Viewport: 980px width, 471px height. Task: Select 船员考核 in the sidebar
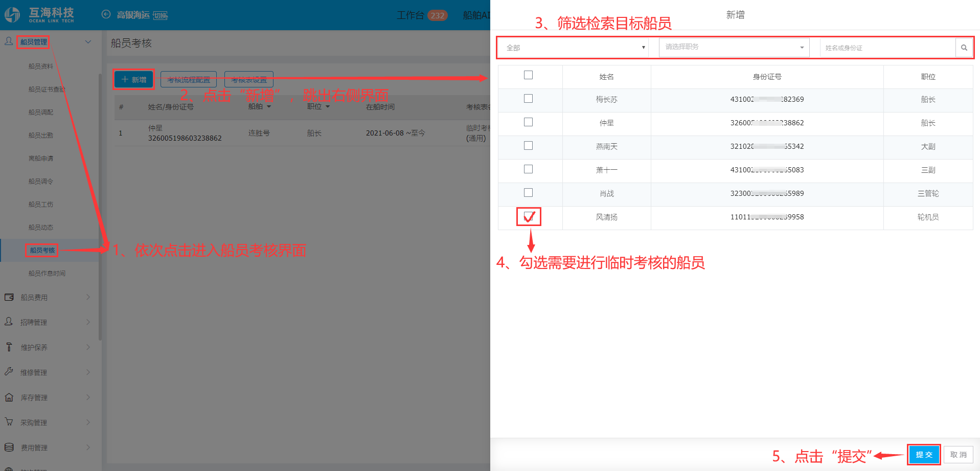42,251
